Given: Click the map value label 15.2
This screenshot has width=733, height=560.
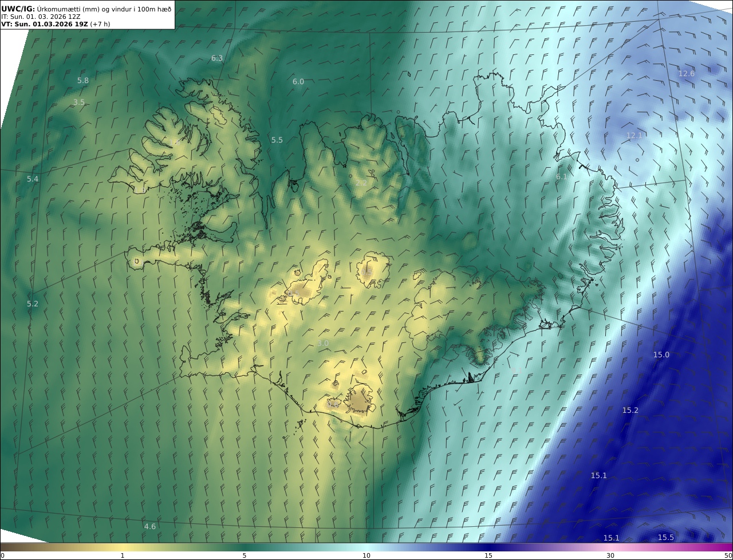Looking at the screenshot, I should 630,411.
